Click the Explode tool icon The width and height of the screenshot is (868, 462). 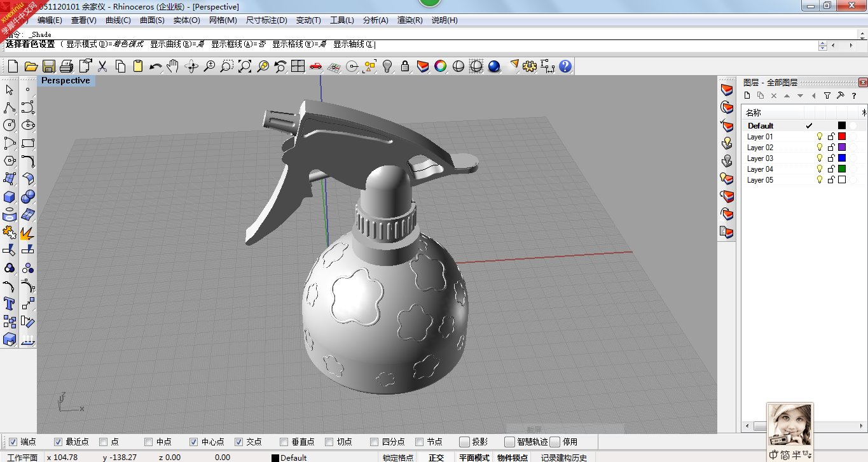tap(28, 232)
